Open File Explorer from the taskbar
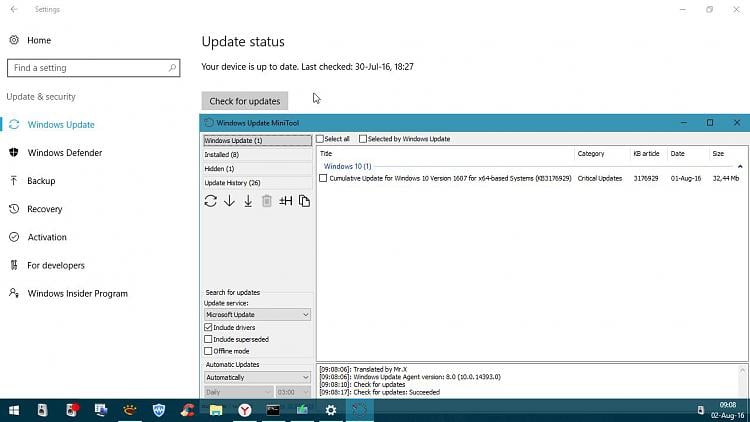 (216, 410)
